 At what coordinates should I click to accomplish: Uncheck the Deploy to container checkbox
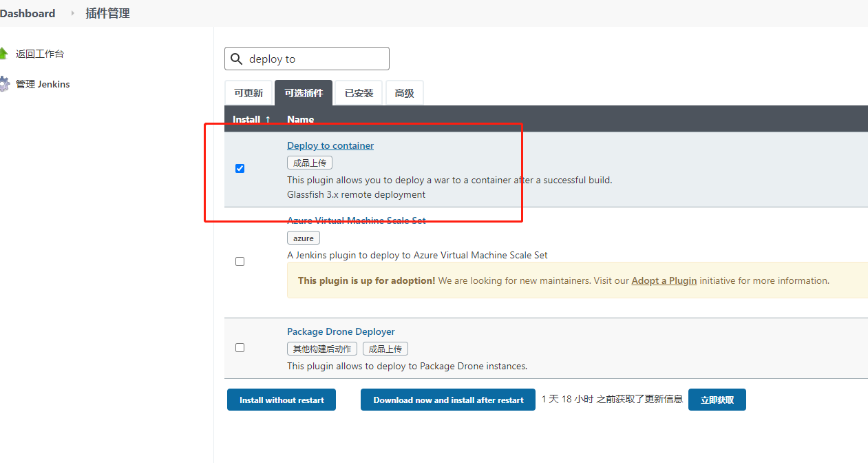(x=240, y=168)
